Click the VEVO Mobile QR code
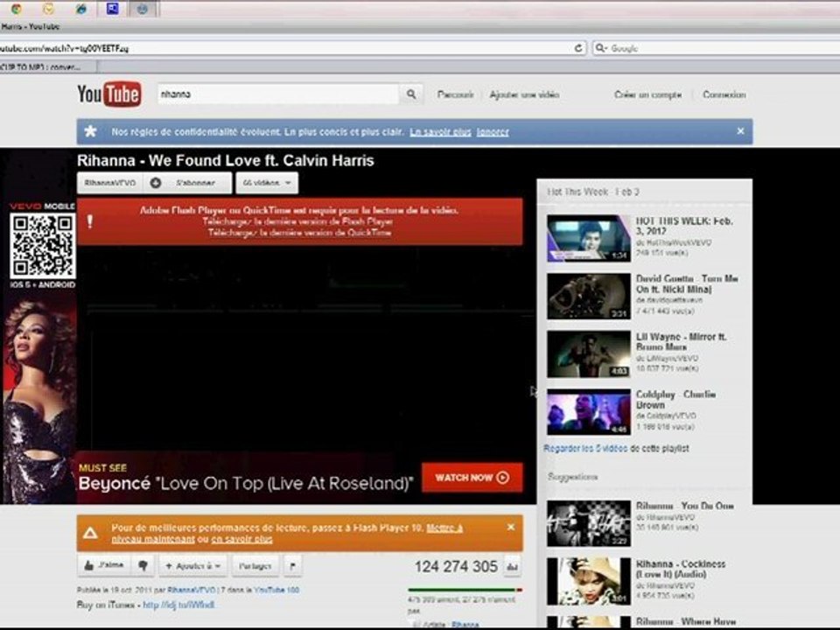The height and width of the screenshot is (630, 840). [x=43, y=245]
